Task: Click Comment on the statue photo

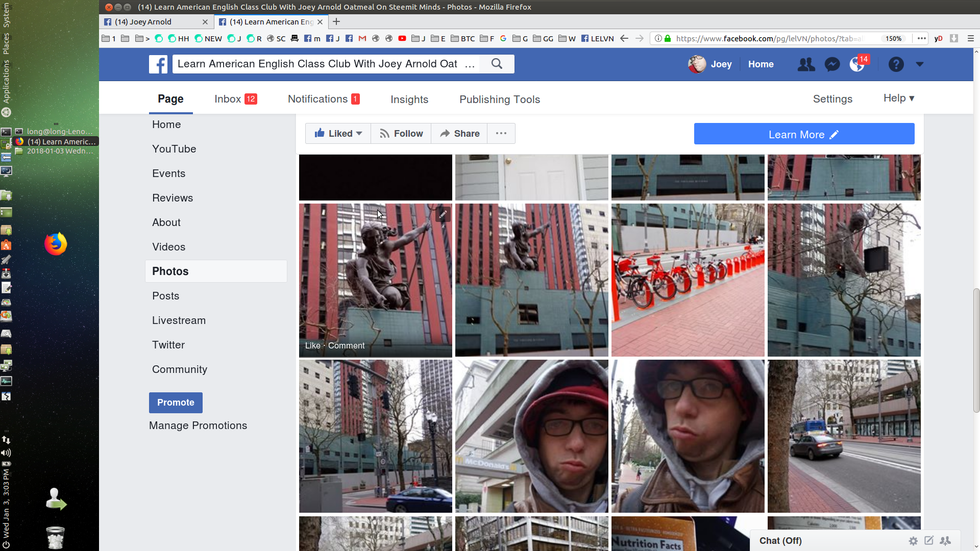Action: (x=346, y=345)
